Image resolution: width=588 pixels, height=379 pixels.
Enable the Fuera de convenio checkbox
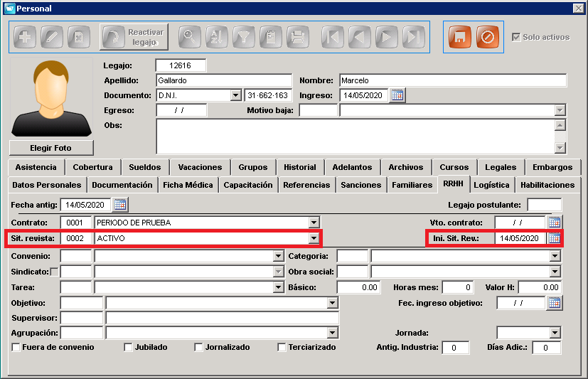click(16, 348)
